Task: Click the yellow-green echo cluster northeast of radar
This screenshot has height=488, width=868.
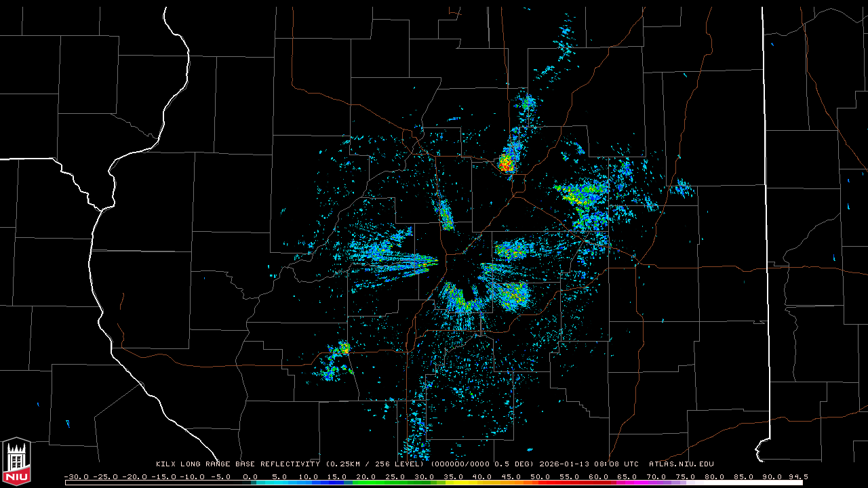Action: (582, 194)
